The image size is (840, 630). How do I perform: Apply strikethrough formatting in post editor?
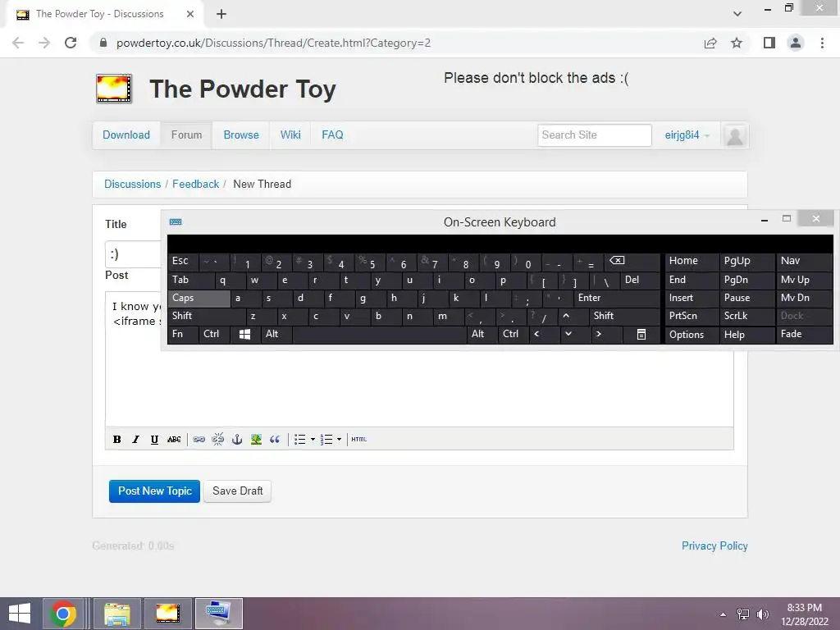[174, 440]
